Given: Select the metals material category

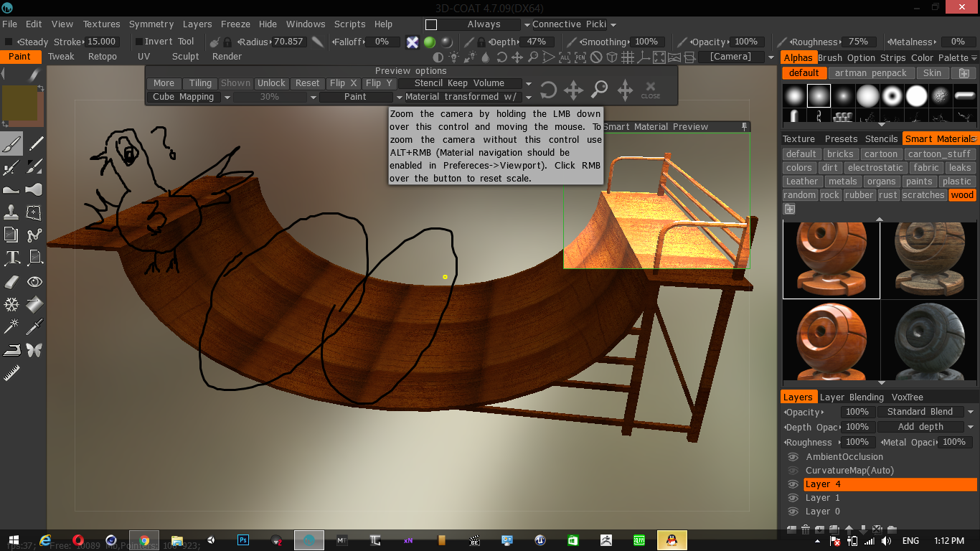Looking at the screenshot, I should click(842, 182).
